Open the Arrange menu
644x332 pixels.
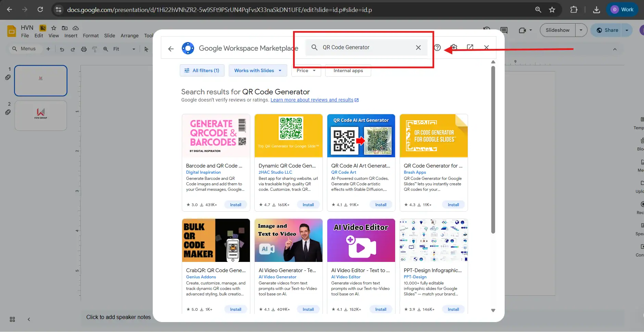129,36
